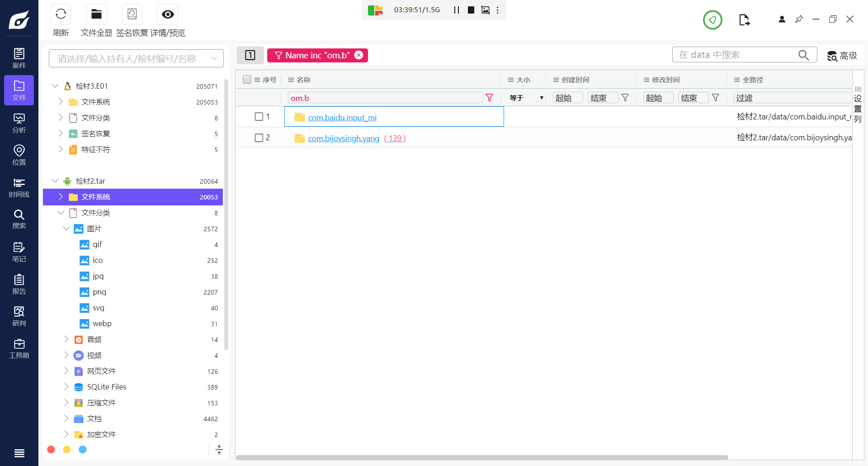Expand the SQLite Files tree node

[x=66, y=387]
